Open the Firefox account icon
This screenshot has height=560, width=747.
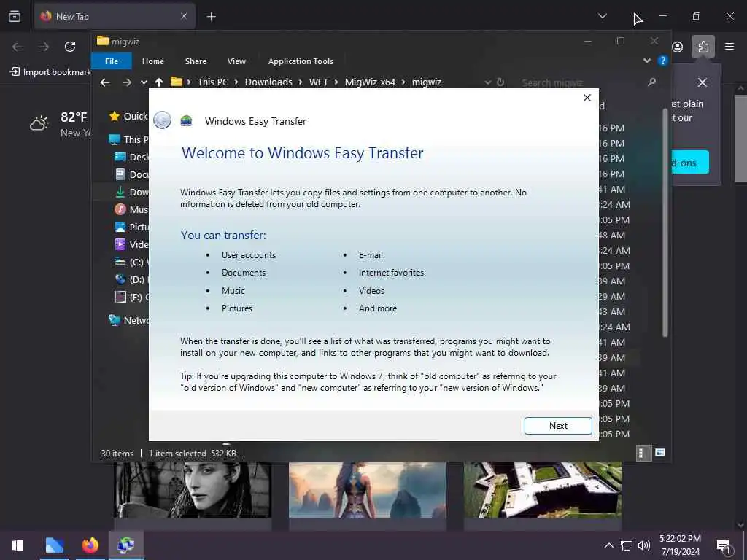coord(678,47)
